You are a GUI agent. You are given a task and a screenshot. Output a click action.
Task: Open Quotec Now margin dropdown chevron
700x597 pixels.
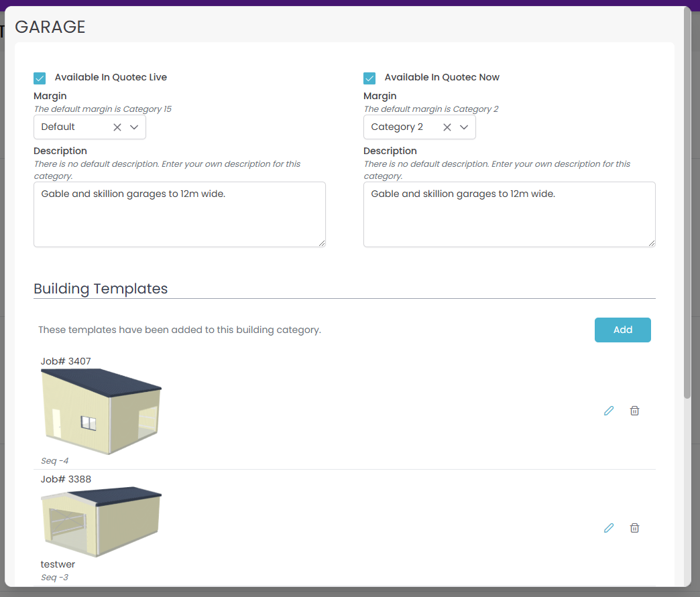[464, 127]
